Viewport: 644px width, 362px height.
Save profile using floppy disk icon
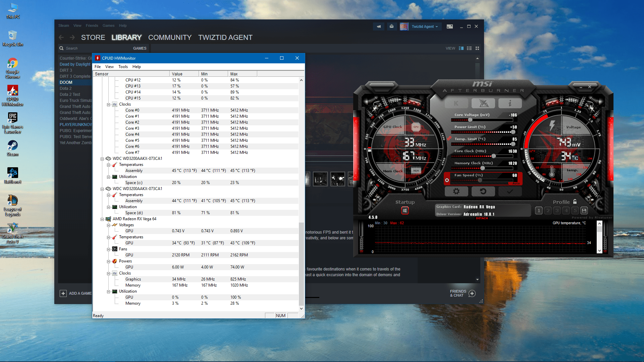pyautogui.click(x=584, y=210)
